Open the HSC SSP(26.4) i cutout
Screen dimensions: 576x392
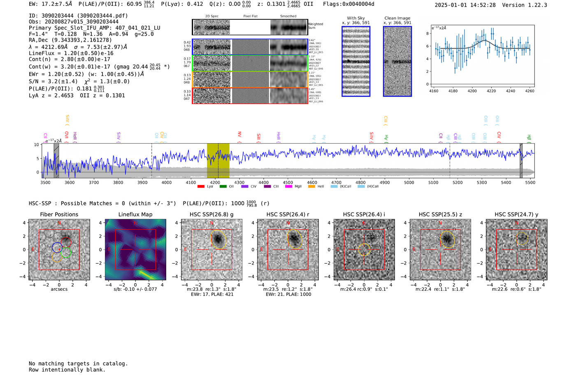click(364, 250)
